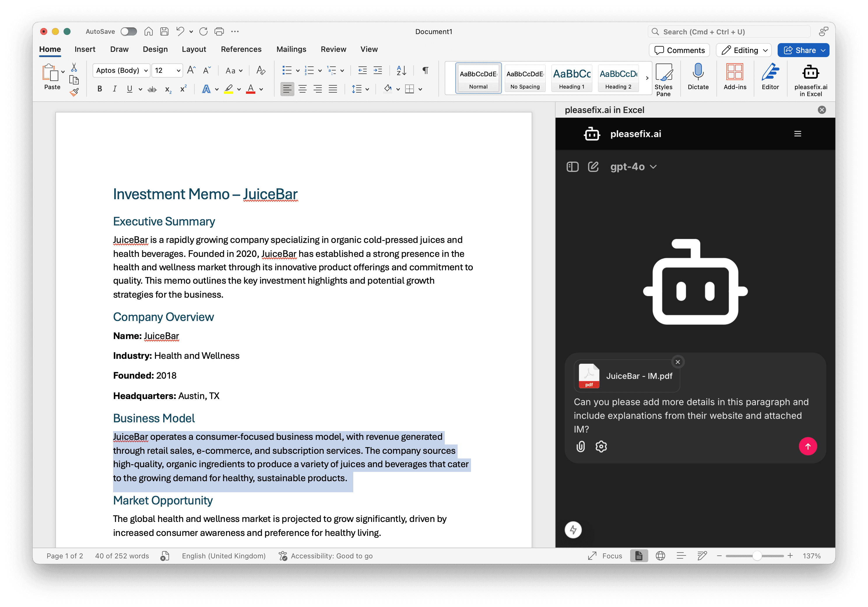
Task: Toggle italic formatting
Action: tap(114, 89)
